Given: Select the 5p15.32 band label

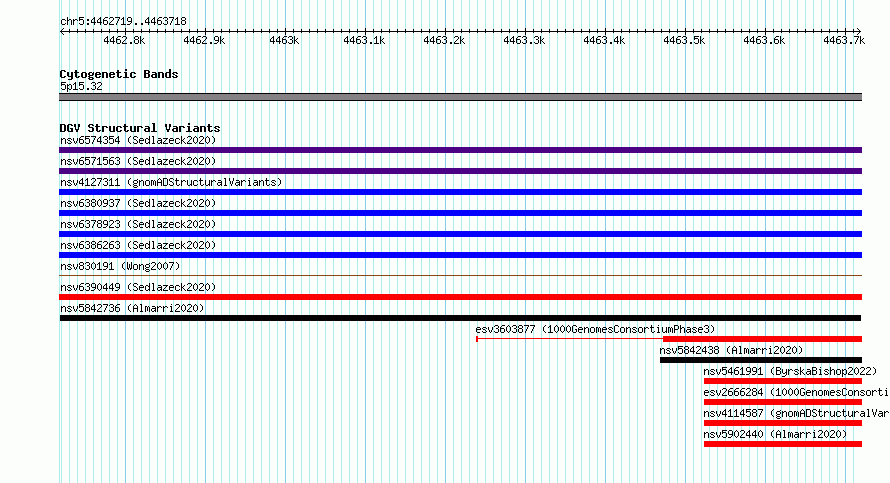Looking at the screenshot, I should (x=81, y=86).
